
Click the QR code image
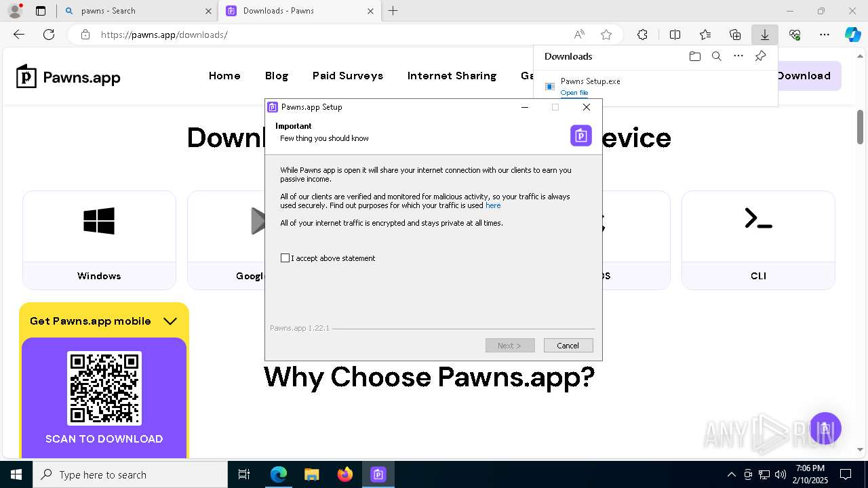click(x=104, y=388)
